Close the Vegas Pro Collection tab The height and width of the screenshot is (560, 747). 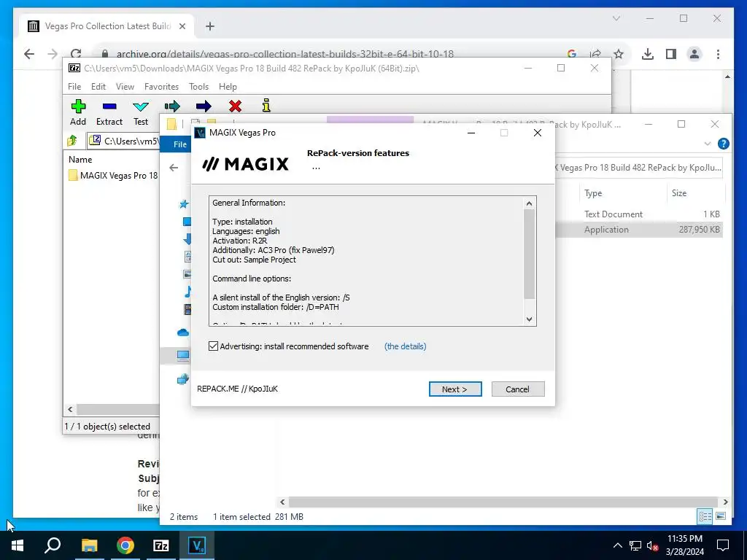(182, 26)
